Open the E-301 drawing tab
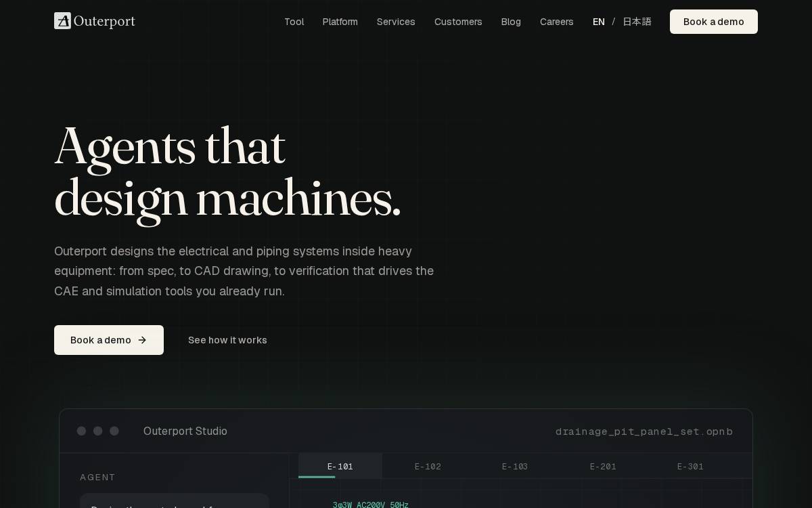Screen dimensions: 812x508 [690, 466]
